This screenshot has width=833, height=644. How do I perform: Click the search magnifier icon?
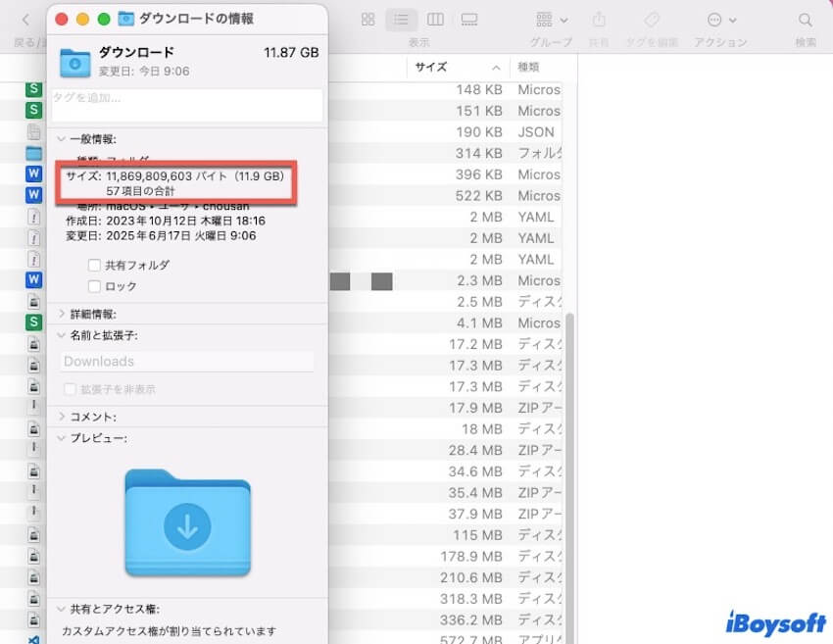coord(805,20)
